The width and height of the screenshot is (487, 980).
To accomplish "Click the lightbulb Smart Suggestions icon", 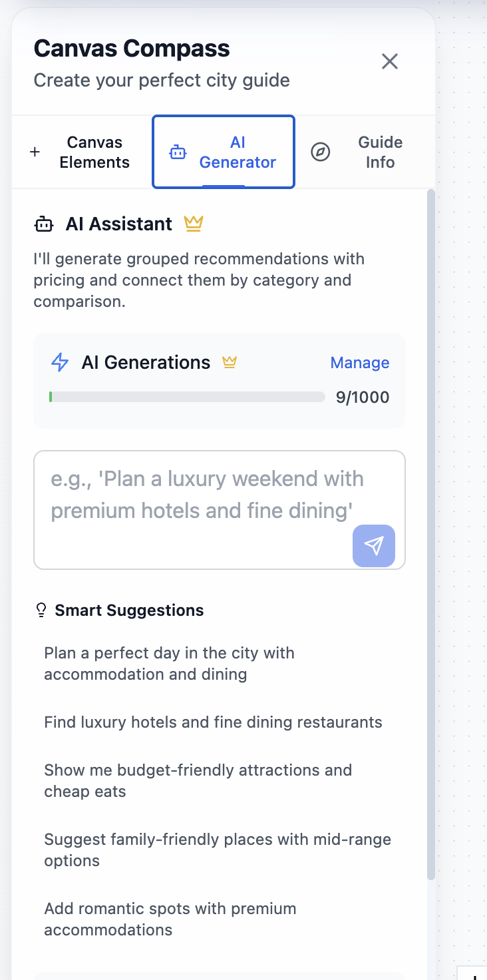I will (41, 610).
